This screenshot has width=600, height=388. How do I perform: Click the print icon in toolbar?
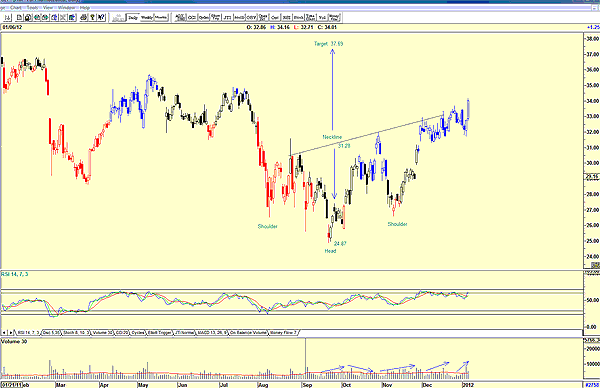[83, 17]
